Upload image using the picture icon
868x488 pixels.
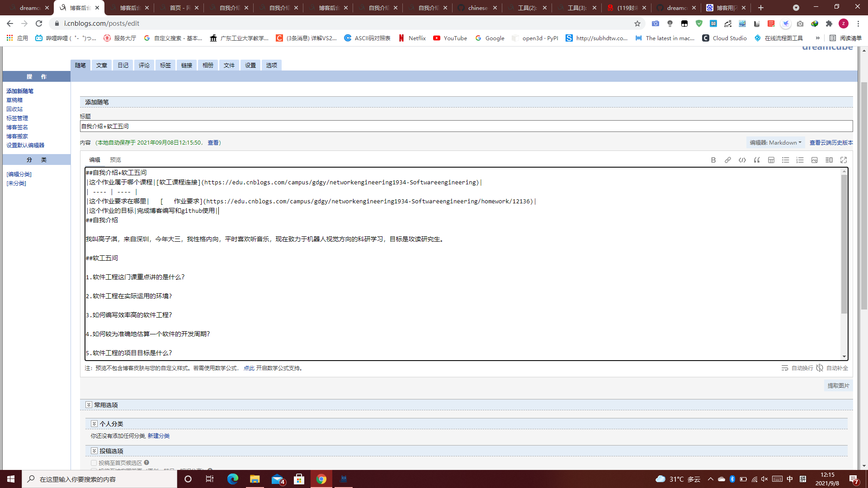815,160
